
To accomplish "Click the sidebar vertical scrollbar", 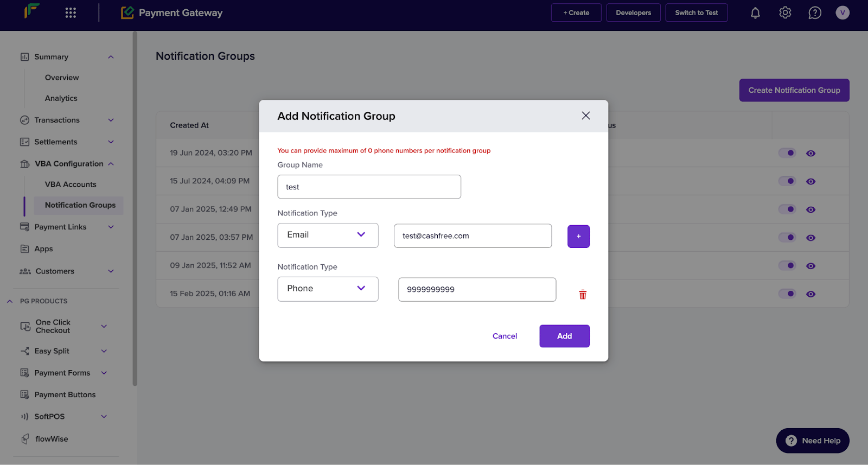I will [135, 209].
